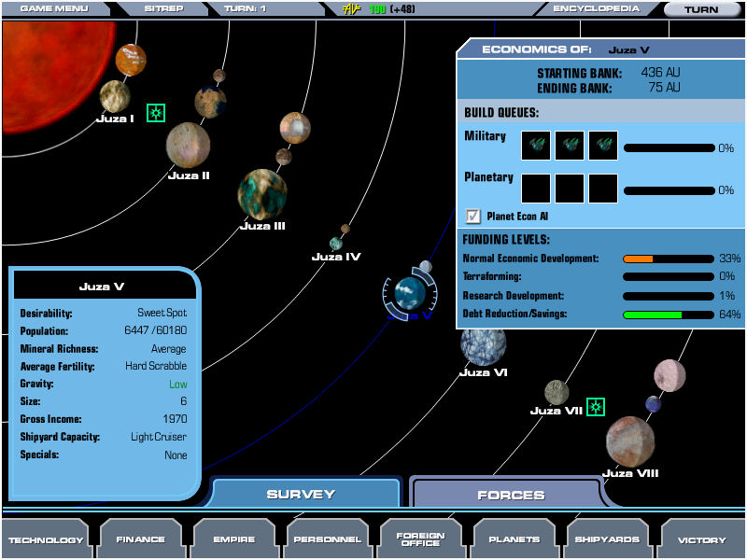Select the Juza VII planet
This screenshot has width=747, height=560.
click(557, 392)
